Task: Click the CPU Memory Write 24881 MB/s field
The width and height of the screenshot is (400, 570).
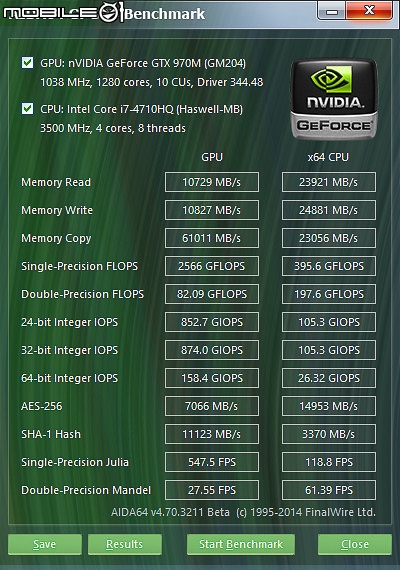Action: pyautogui.click(x=329, y=210)
